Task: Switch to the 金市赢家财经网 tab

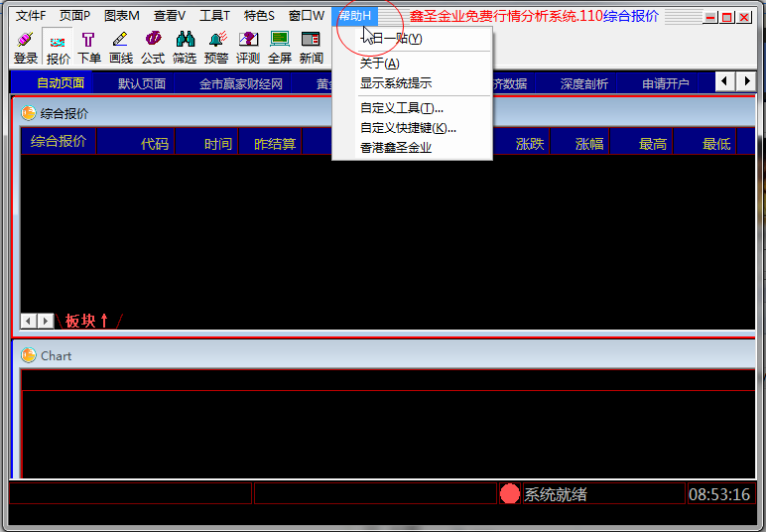Action: coord(241,83)
